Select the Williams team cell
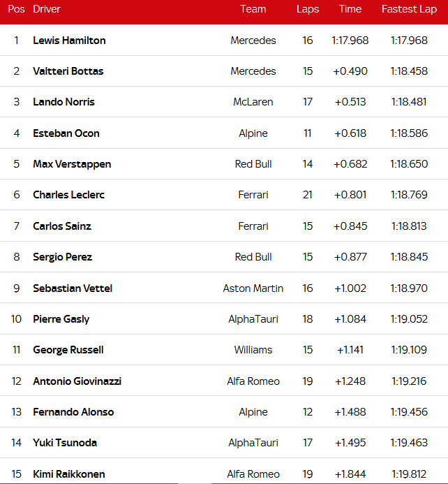The height and width of the screenshot is (484, 448). click(x=253, y=350)
